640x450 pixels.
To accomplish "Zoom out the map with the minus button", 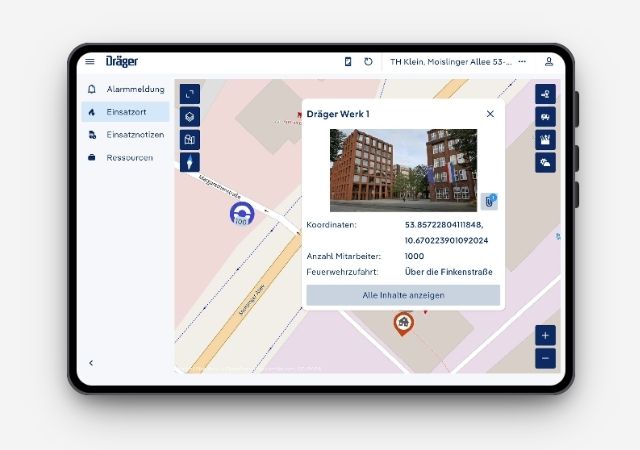I will point(545,359).
